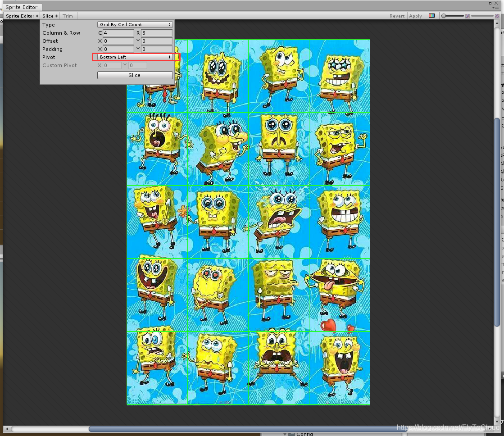Toggle the Slice dropdown menu
Image resolution: width=504 pixels, height=436 pixels.
(50, 16)
